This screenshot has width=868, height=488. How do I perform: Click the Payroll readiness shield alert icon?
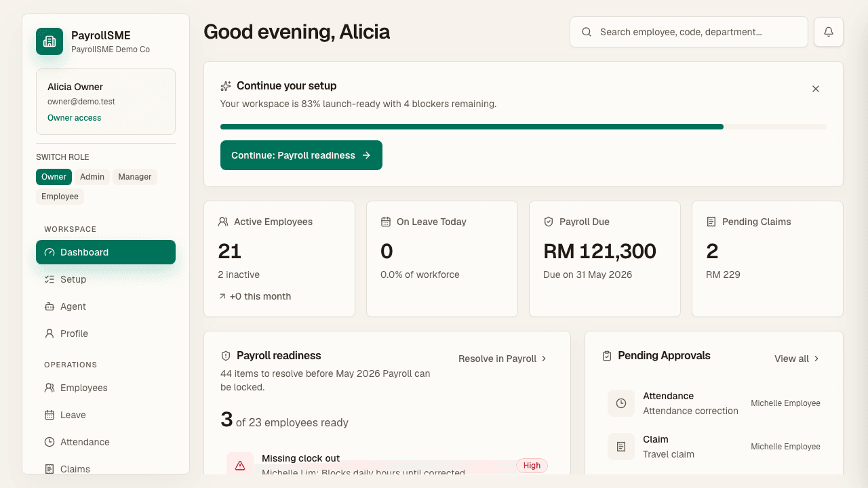tap(226, 356)
